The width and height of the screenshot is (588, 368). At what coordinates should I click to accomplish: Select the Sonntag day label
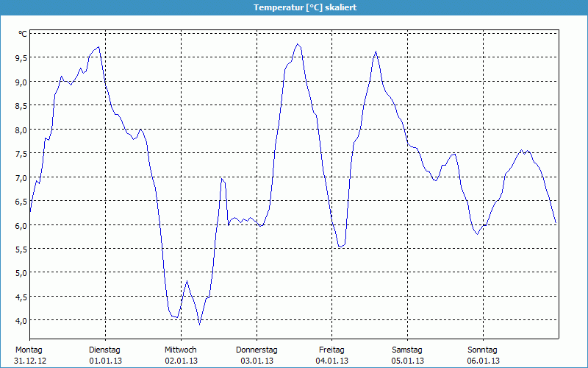[x=483, y=350]
